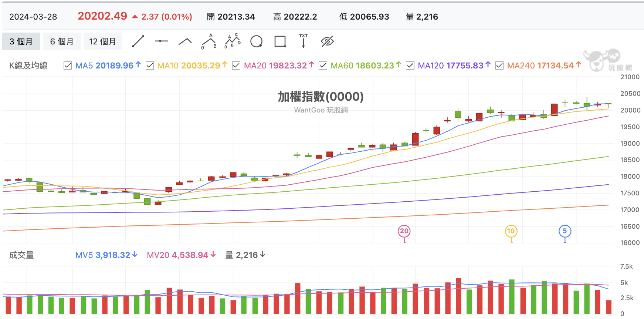Uncheck the MA10 moving average checkbox
This screenshot has width=644, height=319.
coord(150,66)
